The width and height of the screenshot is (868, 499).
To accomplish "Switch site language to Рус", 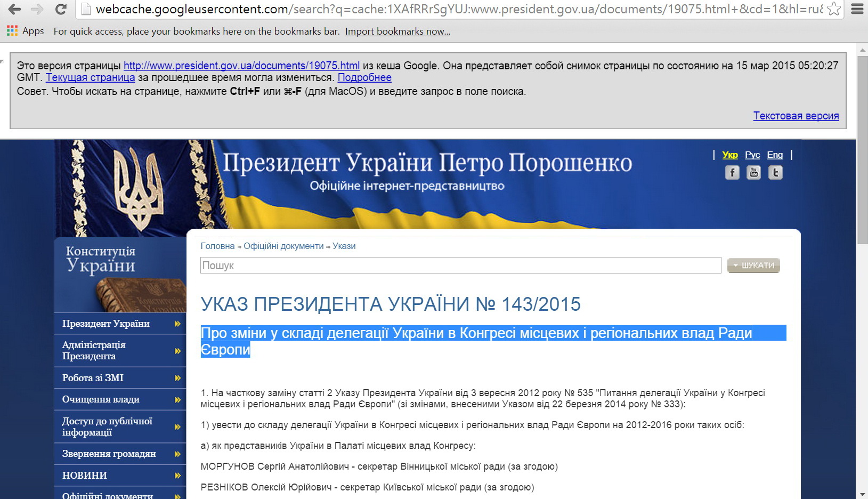I will pyautogui.click(x=752, y=155).
